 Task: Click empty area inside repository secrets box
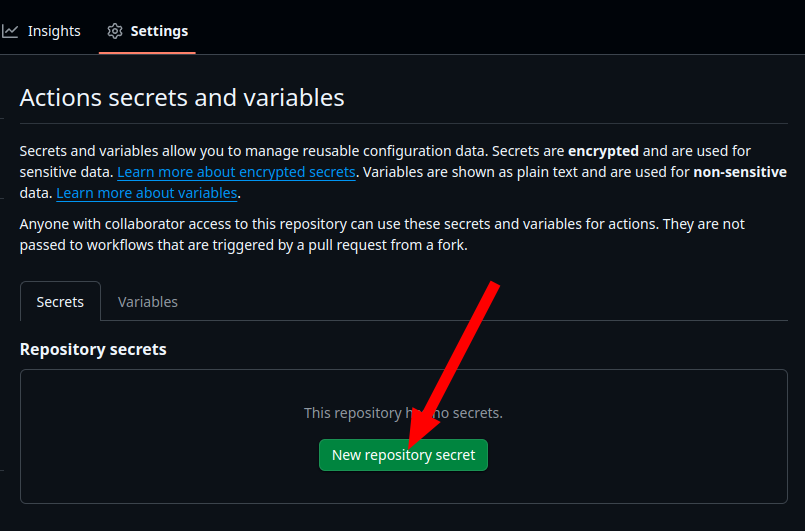tap(154, 437)
